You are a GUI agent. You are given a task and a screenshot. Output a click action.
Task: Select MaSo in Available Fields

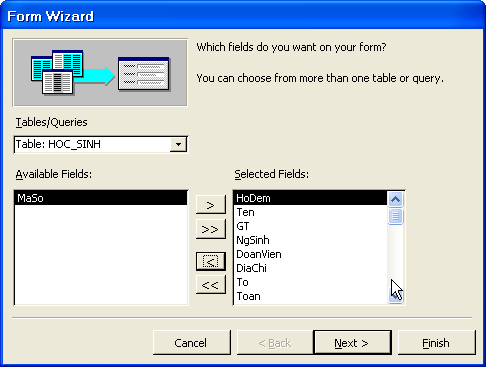pyautogui.click(x=101, y=198)
